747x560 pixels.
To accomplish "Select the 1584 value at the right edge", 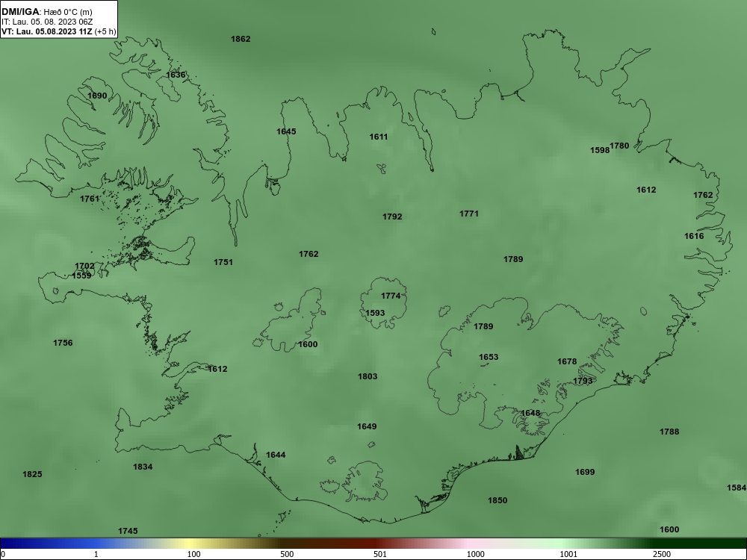I will coord(737,488).
